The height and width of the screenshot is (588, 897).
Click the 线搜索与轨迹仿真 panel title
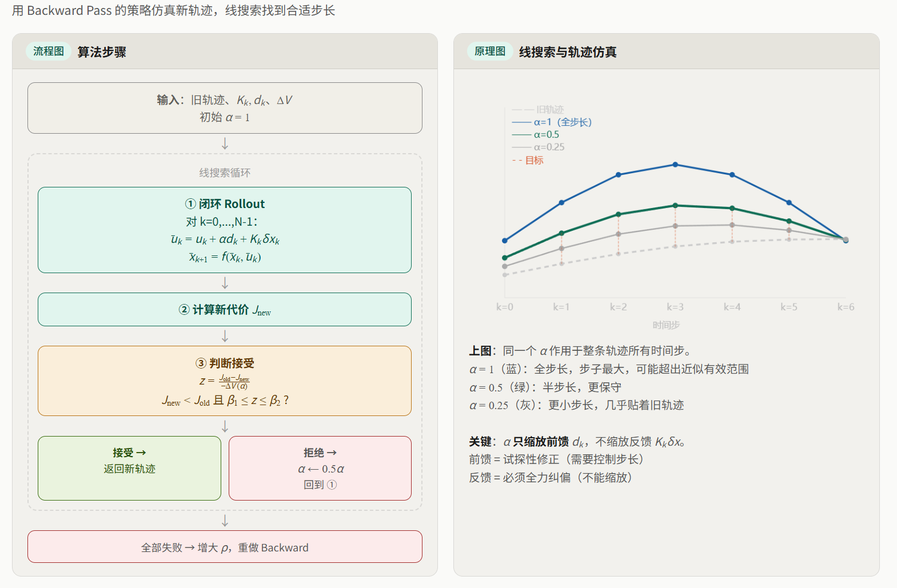tap(568, 52)
